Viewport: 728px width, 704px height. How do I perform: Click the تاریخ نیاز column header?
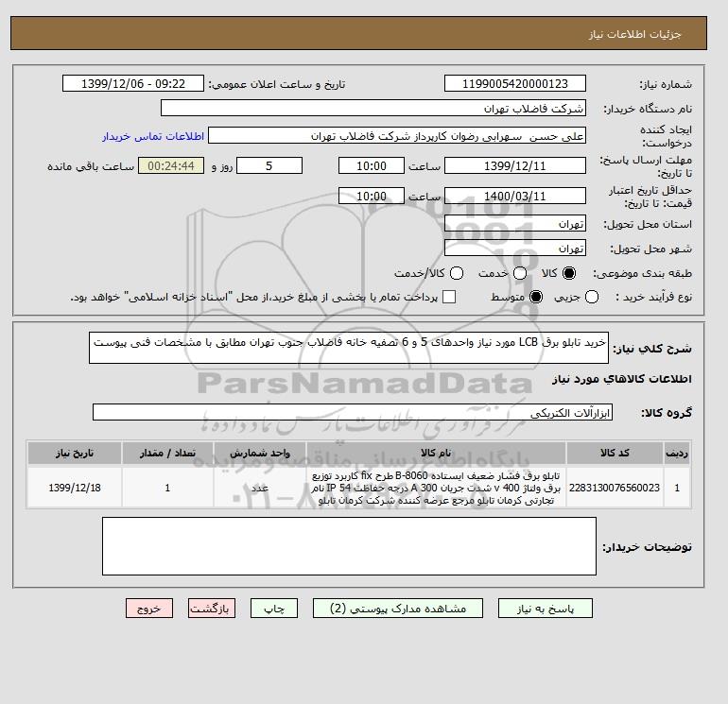click(x=75, y=453)
